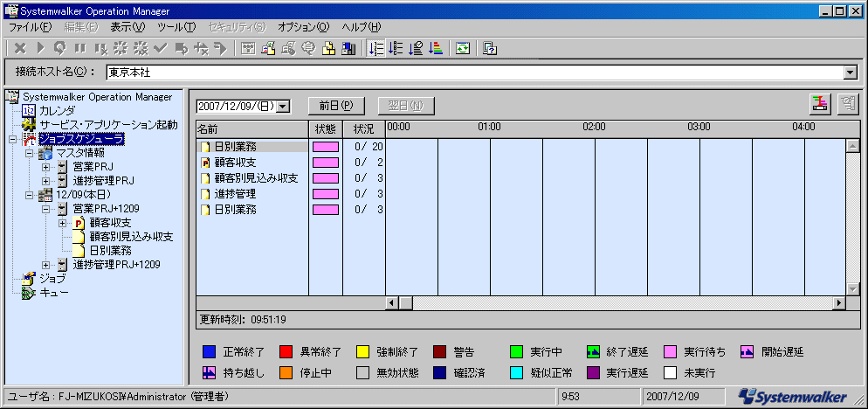
Task: Collapse the 12/09(本日) tree node
Action: [29, 195]
